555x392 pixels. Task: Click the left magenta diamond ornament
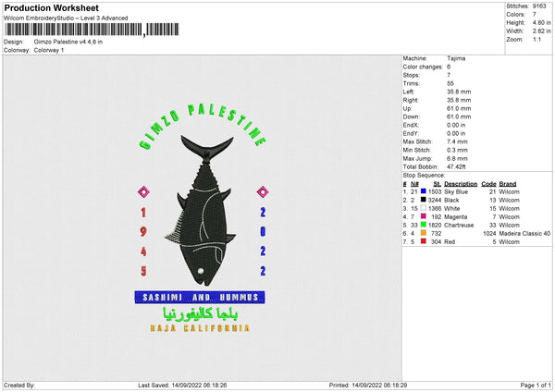point(143,192)
